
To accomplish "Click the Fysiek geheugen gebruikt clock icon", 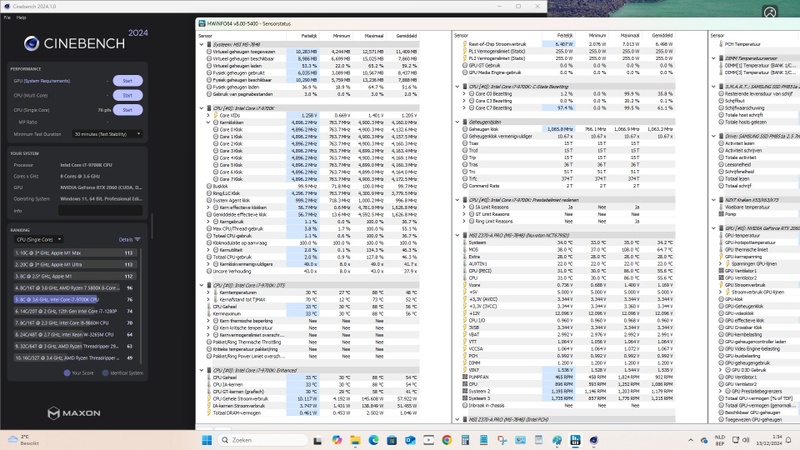I will (209, 73).
